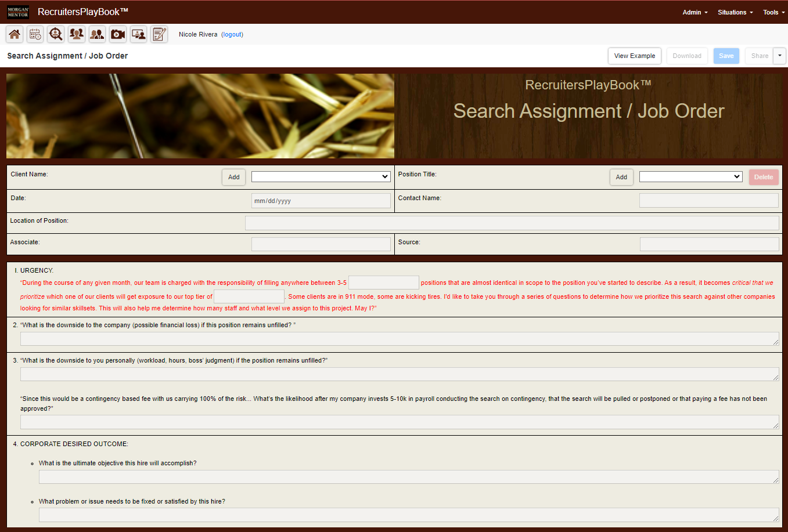Image resolution: width=788 pixels, height=532 pixels.
Task: Focus the Location of Position field
Action: point(512,223)
